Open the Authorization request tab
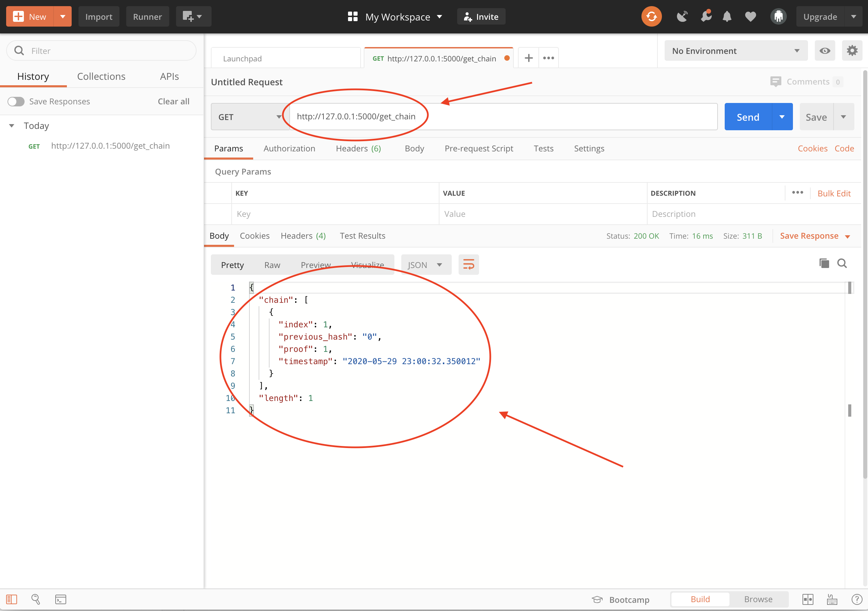 289,149
